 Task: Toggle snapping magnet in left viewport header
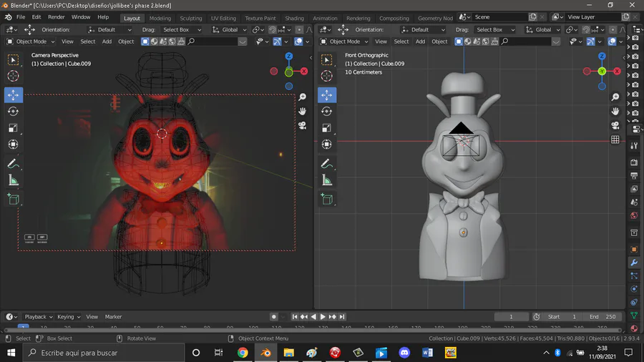[273, 29]
